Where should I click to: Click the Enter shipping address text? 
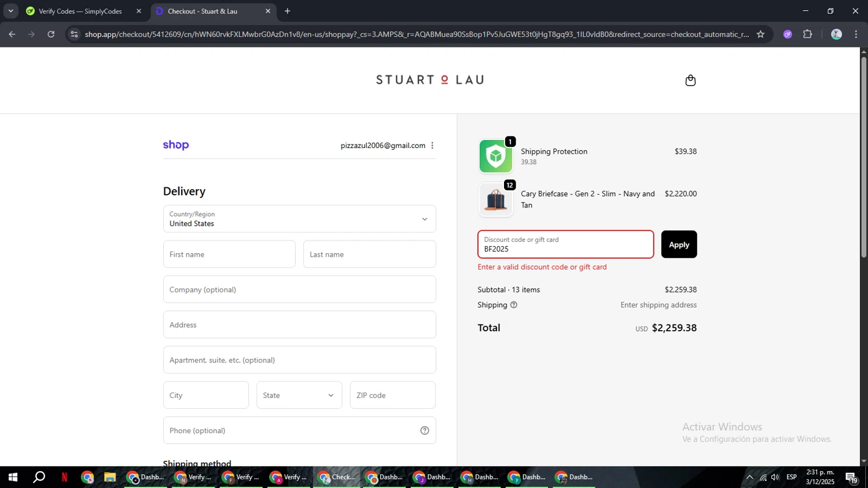tap(659, 305)
